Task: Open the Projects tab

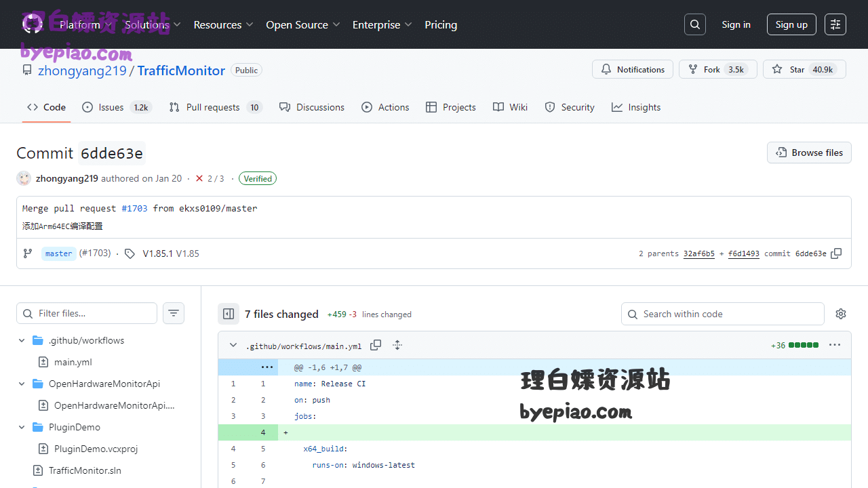Action: pyautogui.click(x=451, y=107)
